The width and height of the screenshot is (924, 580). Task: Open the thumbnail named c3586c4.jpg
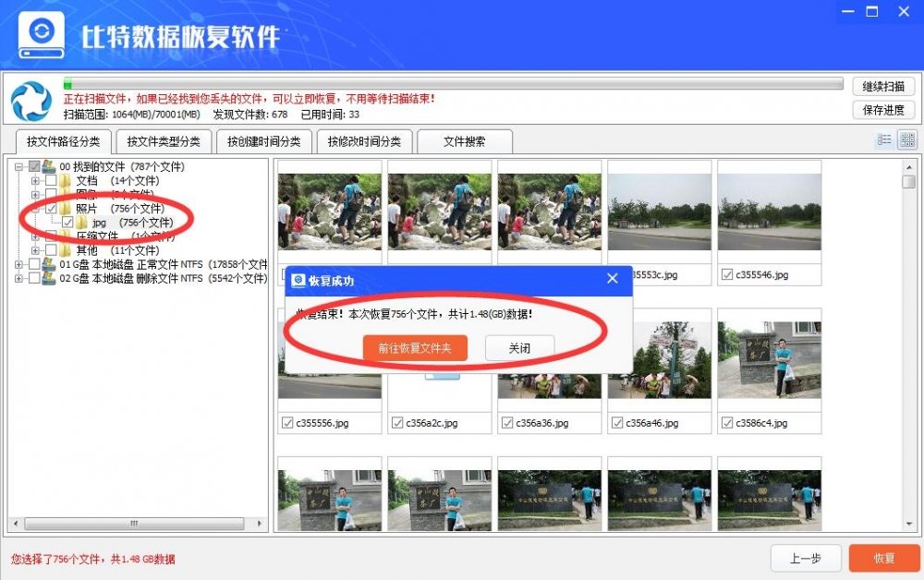pyautogui.click(x=769, y=358)
